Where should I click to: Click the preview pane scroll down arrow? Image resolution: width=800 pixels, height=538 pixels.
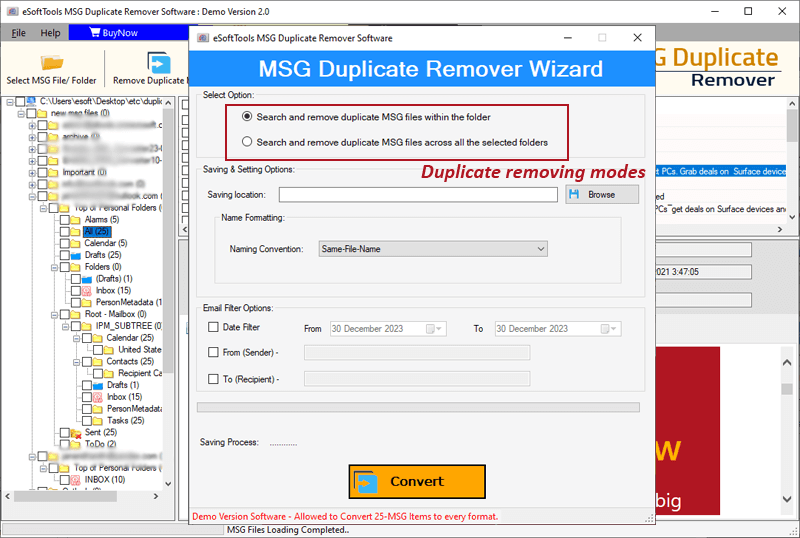[787, 499]
